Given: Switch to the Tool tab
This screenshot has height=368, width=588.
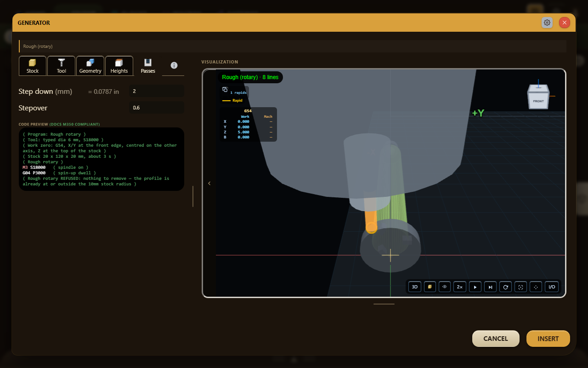Looking at the screenshot, I should [62, 66].
